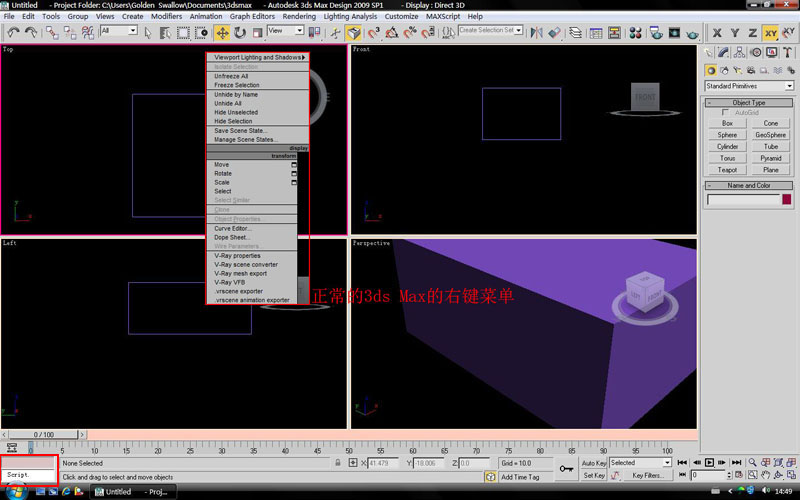
Task: Click the Undo arrow in the main toolbar
Action: 13,32
